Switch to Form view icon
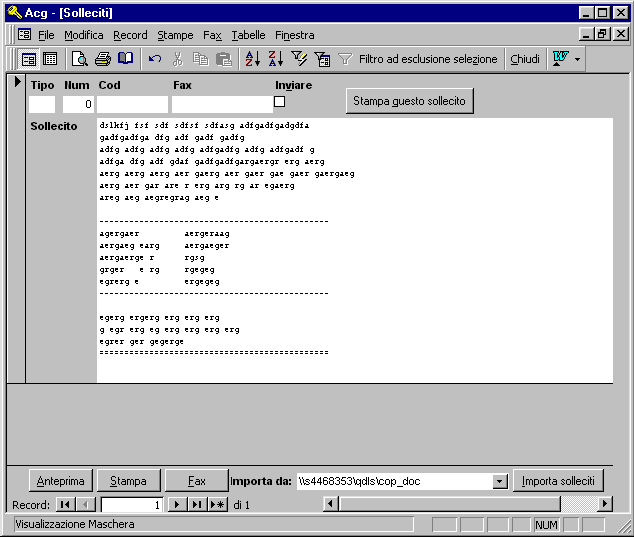Viewport: 634px width, 537px height. (x=28, y=59)
